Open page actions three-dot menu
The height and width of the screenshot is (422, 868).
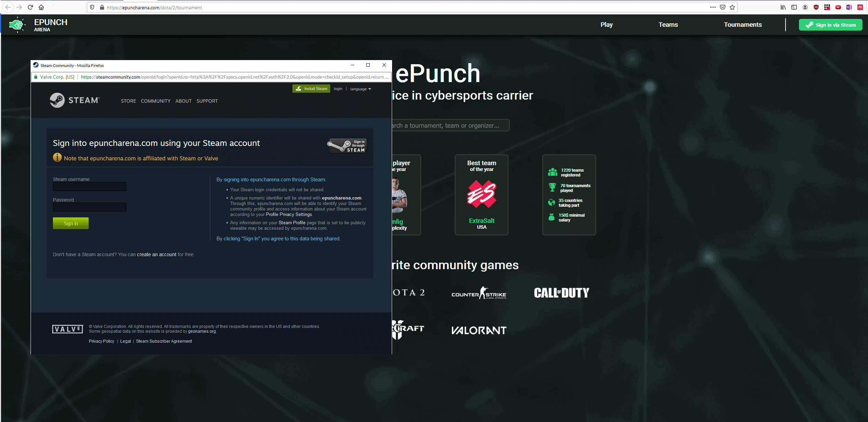tap(713, 7)
